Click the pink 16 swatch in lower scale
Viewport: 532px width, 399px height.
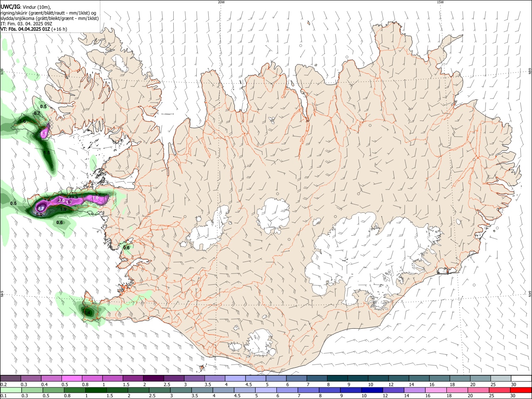(436, 390)
